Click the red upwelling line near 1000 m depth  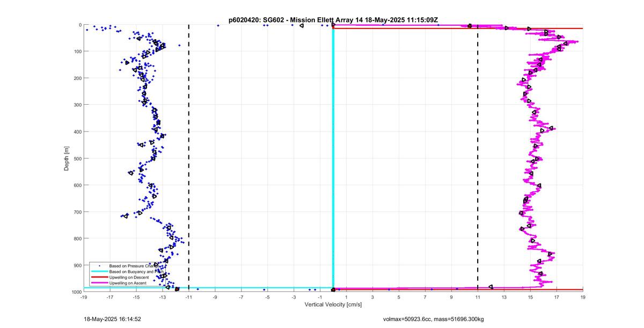click(459, 290)
